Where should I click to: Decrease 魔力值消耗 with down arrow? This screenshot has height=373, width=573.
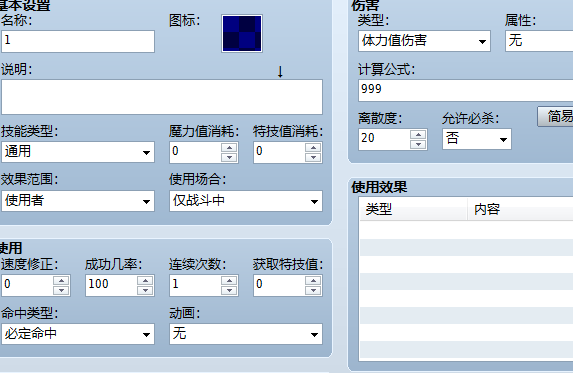pyautogui.click(x=229, y=157)
